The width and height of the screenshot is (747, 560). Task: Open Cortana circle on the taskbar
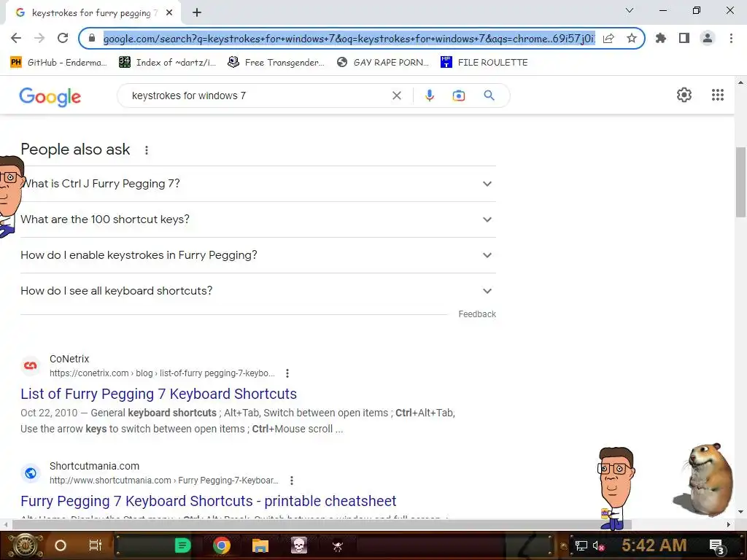point(61,545)
